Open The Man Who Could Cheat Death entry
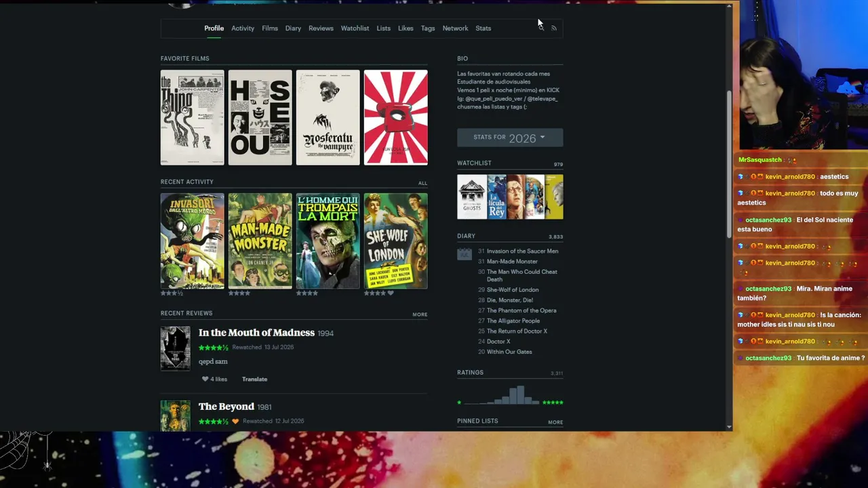Viewport: 868px width, 488px height. click(x=522, y=276)
